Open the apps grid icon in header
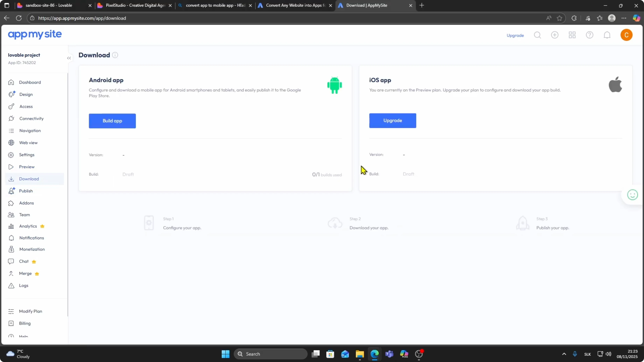Image resolution: width=644 pixels, height=362 pixels. 572,35
